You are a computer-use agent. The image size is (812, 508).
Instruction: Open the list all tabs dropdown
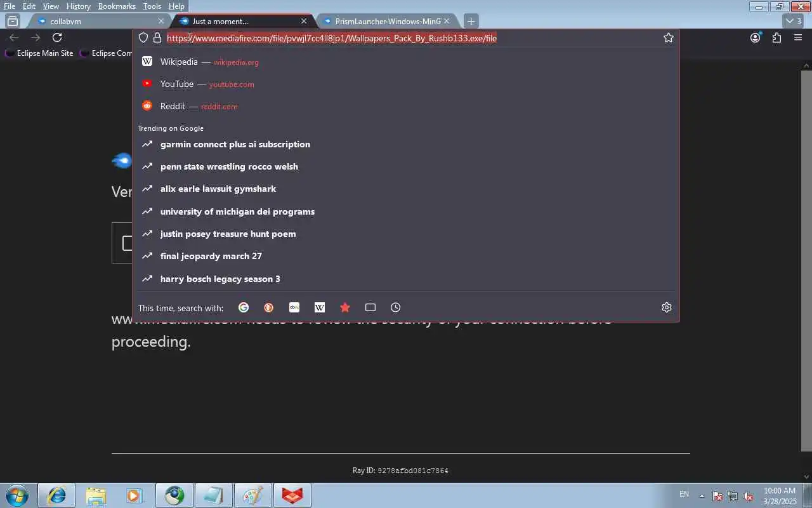coord(793,21)
